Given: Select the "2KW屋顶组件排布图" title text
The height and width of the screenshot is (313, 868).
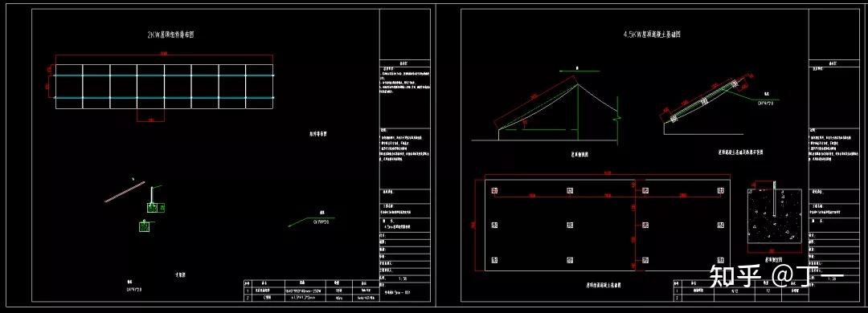Looking at the screenshot, I should point(170,35).
